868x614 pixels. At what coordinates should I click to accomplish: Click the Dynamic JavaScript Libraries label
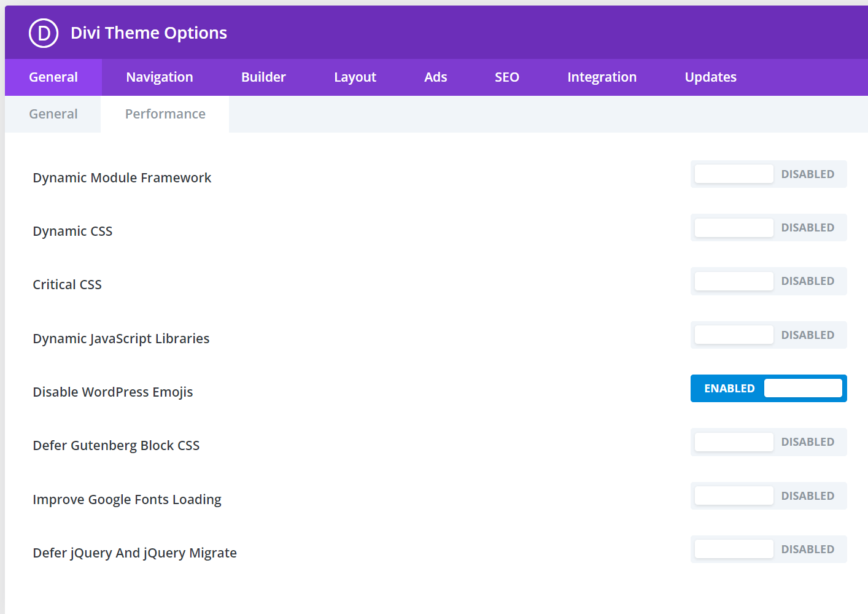pyautogui.click(x=121, y=339)
